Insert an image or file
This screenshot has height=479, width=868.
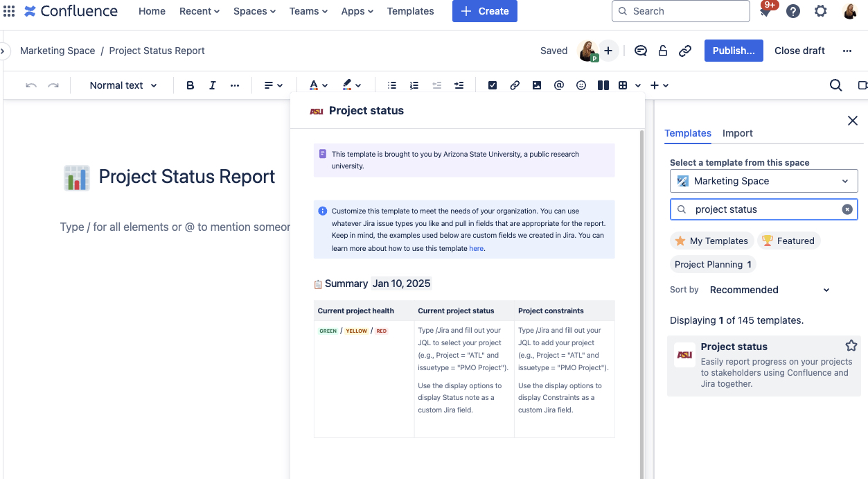click(537, 85)
